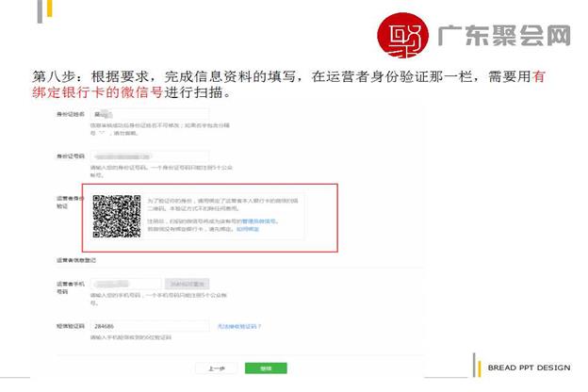Screen dimensions: 588x392
Task: Click the 上一步 previous step button
Action: click(214, 367)
